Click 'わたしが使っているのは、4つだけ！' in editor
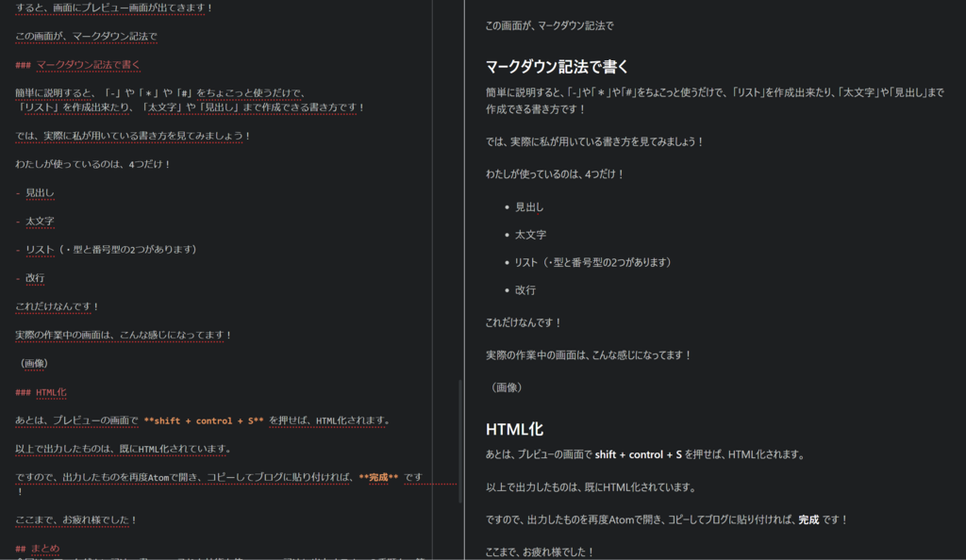This screenshot has height=560, width=966. coord(93,164)
